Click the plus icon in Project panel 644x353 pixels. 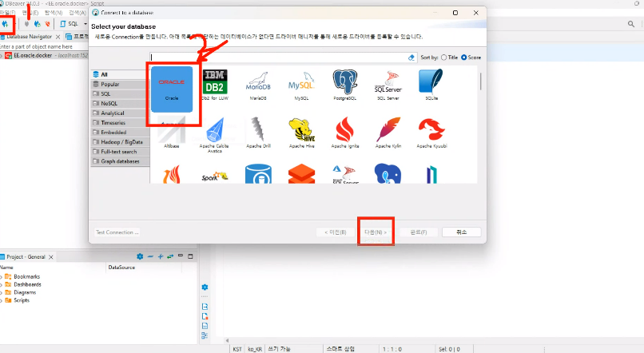(160, 256)
